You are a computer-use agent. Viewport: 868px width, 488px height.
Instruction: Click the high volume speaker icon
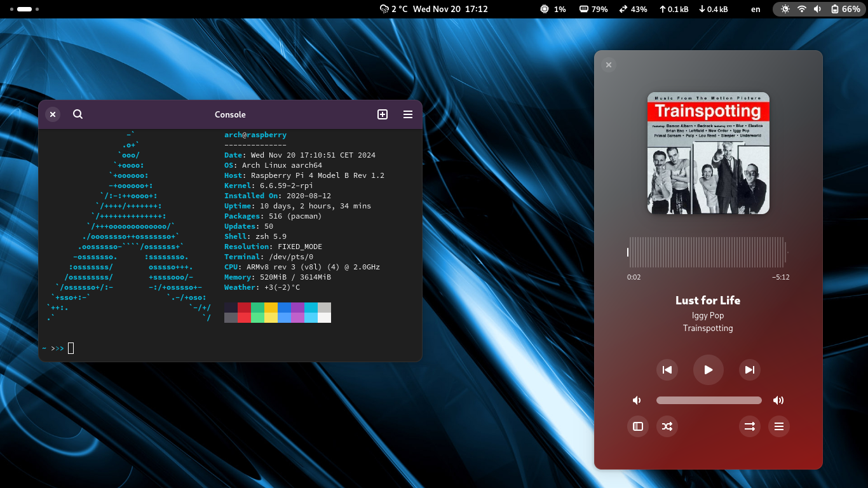778,400
